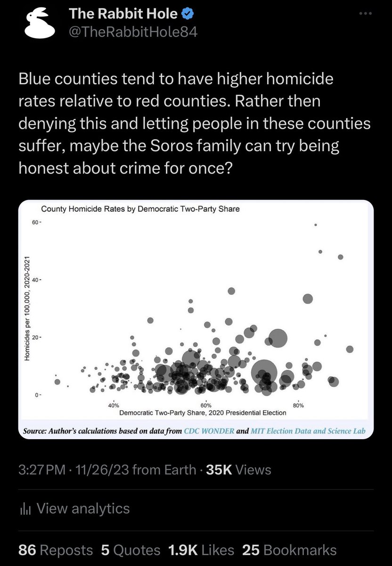This screenshot has height=566, width=392.
Task: Click the CDC WONDER source link
Action: (208, 431)
